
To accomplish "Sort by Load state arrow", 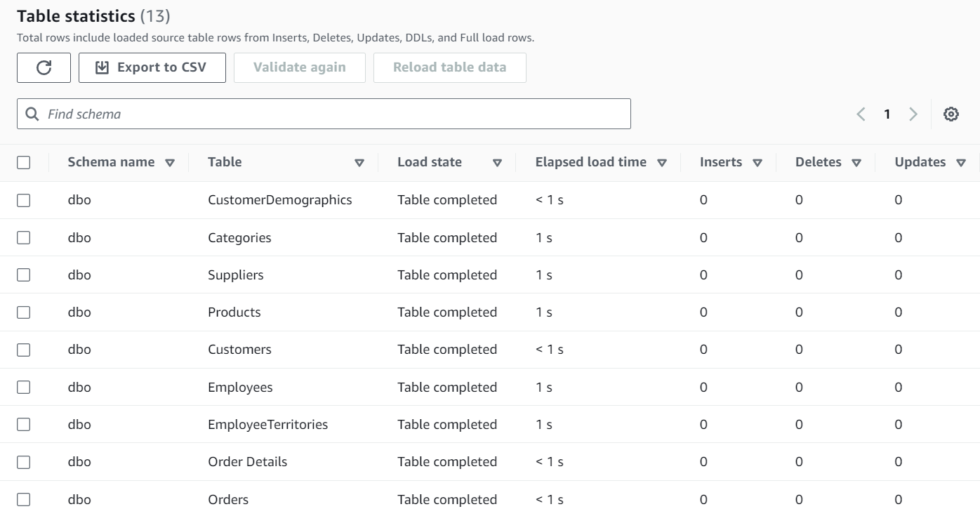I will 497,163.
